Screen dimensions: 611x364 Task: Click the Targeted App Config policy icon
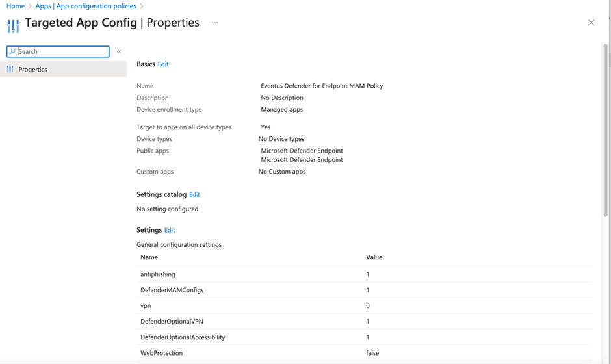pyautogui.click(x=13, y=26)
